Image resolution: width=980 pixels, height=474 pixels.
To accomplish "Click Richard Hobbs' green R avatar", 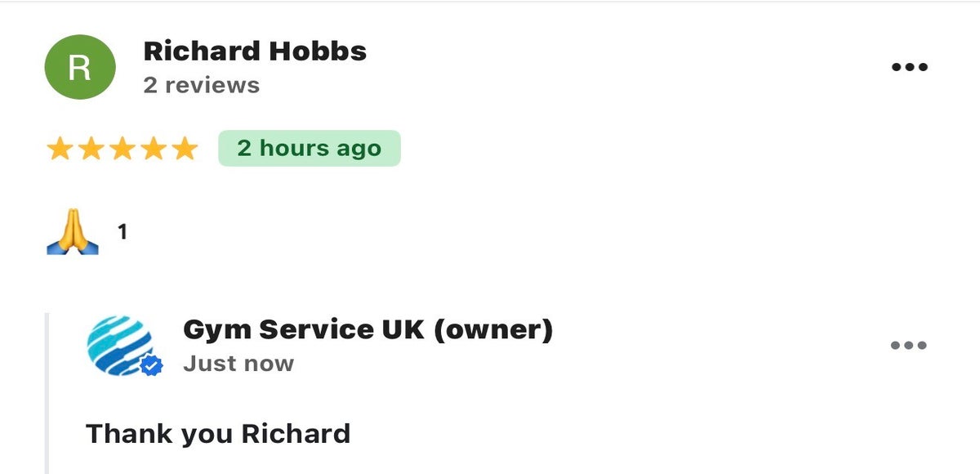I will [79, 67].
